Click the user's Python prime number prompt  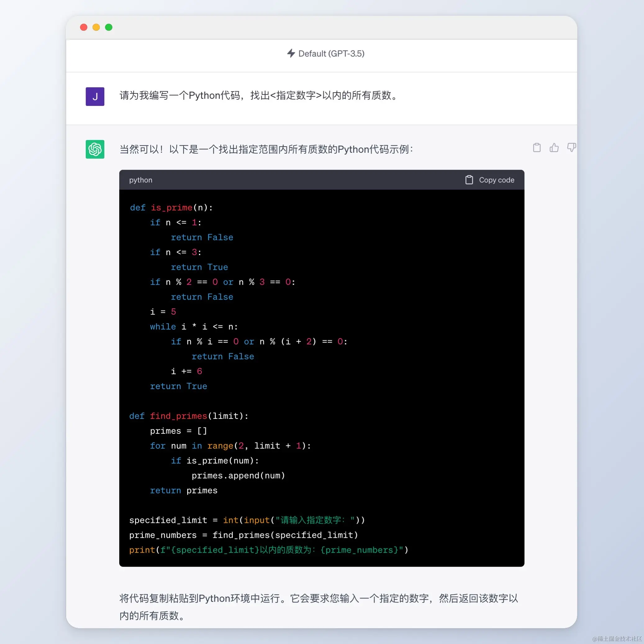259,96
